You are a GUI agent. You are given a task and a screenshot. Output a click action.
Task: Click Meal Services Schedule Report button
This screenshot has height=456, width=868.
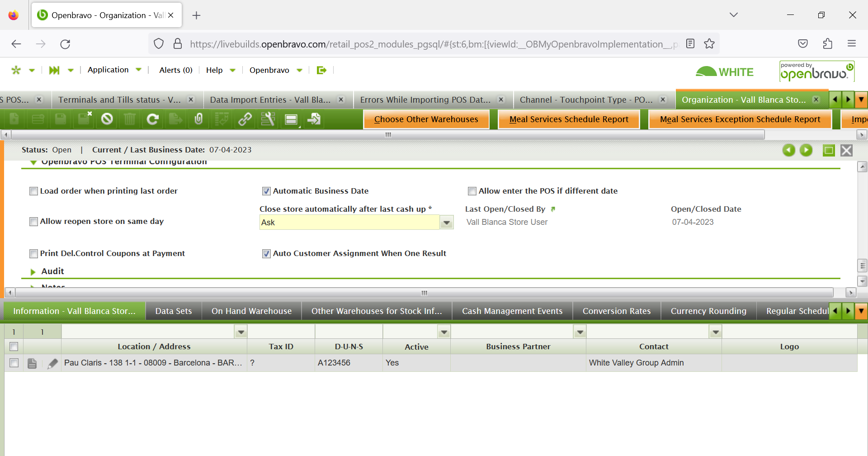[x=569, y=119]
